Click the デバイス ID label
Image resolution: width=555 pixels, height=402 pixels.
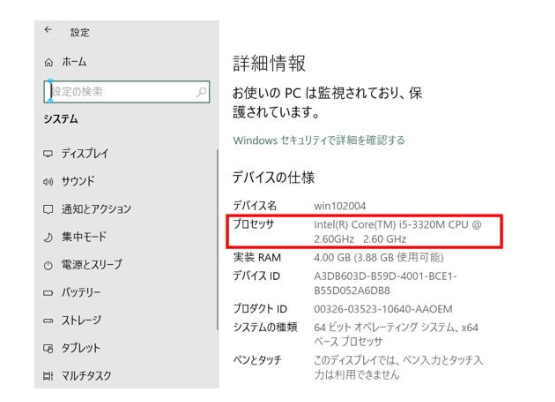(257, 276)
